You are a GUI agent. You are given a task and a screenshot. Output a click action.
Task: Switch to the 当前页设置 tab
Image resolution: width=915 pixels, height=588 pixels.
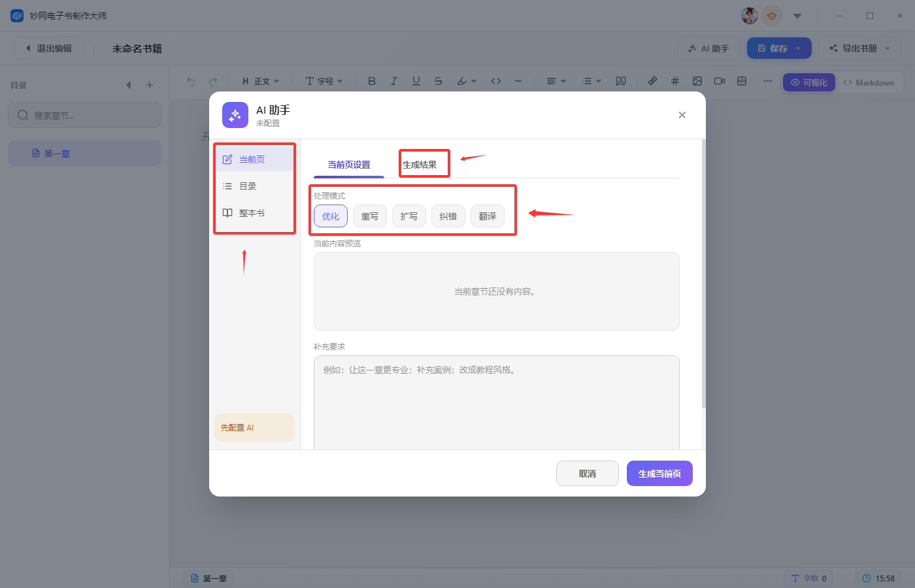point(349,165)
